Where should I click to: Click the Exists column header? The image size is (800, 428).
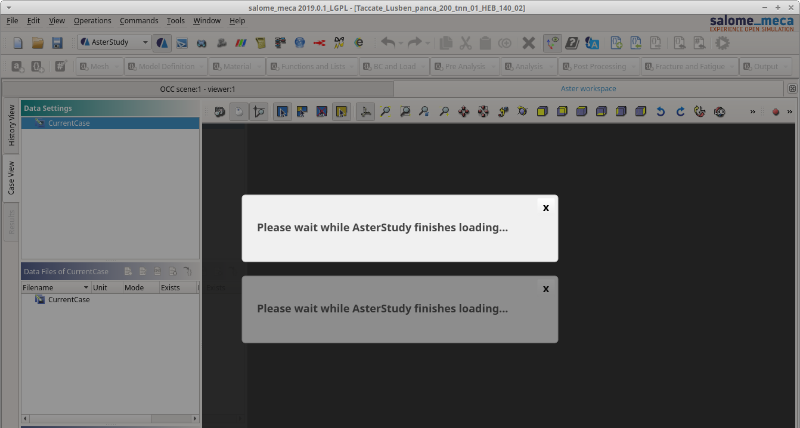click(178, 288)
